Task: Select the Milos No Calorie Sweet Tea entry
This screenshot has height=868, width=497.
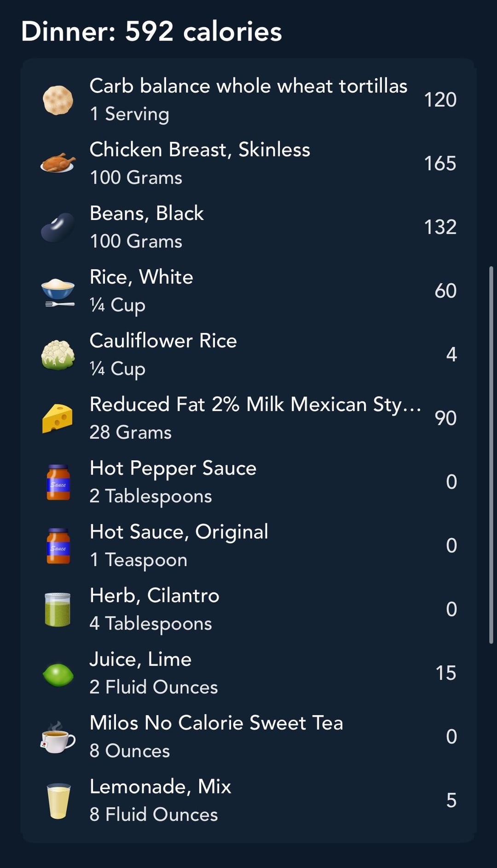Action: click(x=248, y=737)
